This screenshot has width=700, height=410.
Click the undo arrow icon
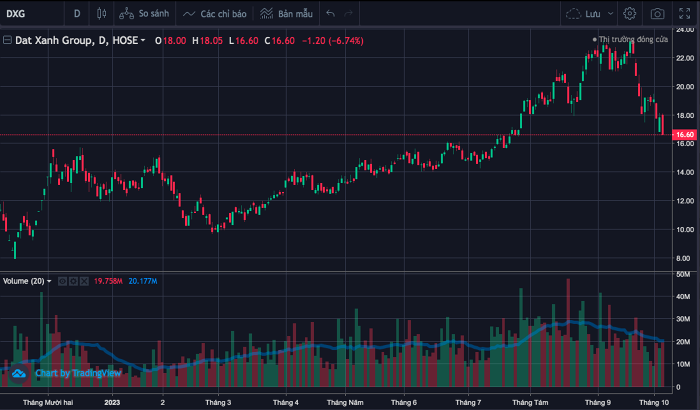pyautogui.click(x=330, y=14)
